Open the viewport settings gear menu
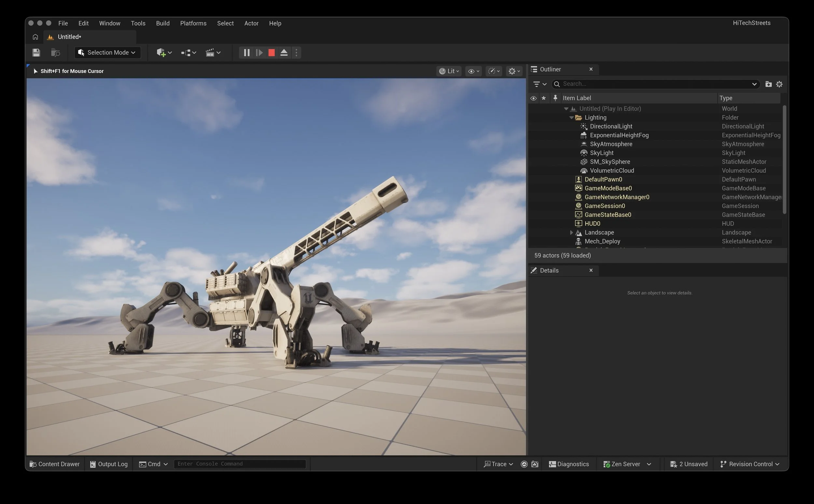The width and height of the screenshot is (814, 504). tap(513, 71)
